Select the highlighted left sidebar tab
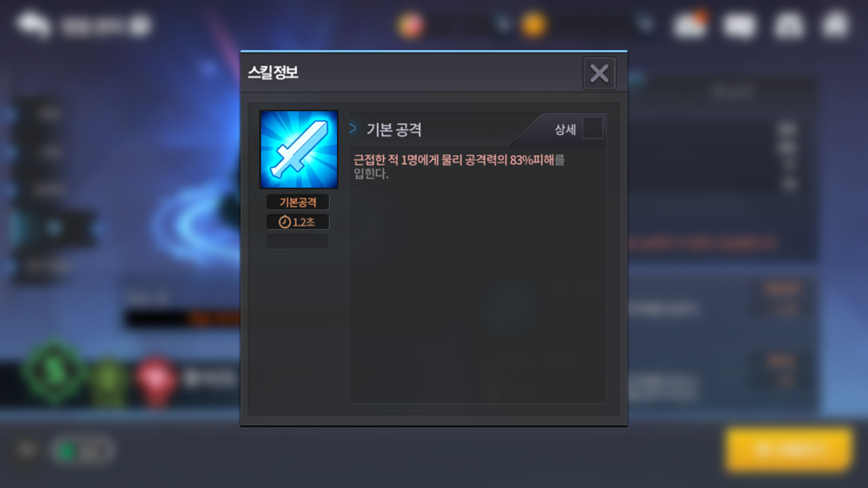This screenshot has height=488, width=868. 53,228
